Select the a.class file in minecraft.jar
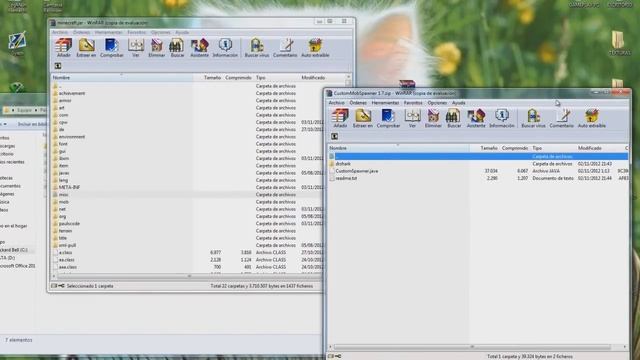The width and height of the screenshot is (640, 360). (x=65, y=253)
